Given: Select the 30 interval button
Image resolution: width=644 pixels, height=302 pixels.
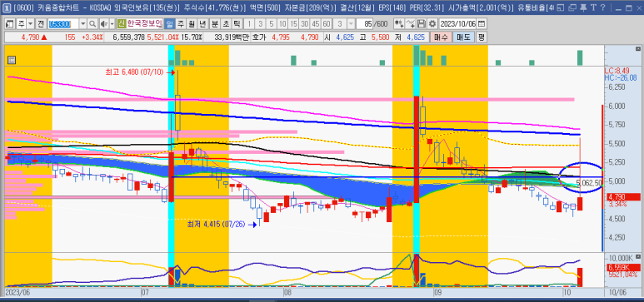Looking at the screenshot, I should (x=305, y=24).
